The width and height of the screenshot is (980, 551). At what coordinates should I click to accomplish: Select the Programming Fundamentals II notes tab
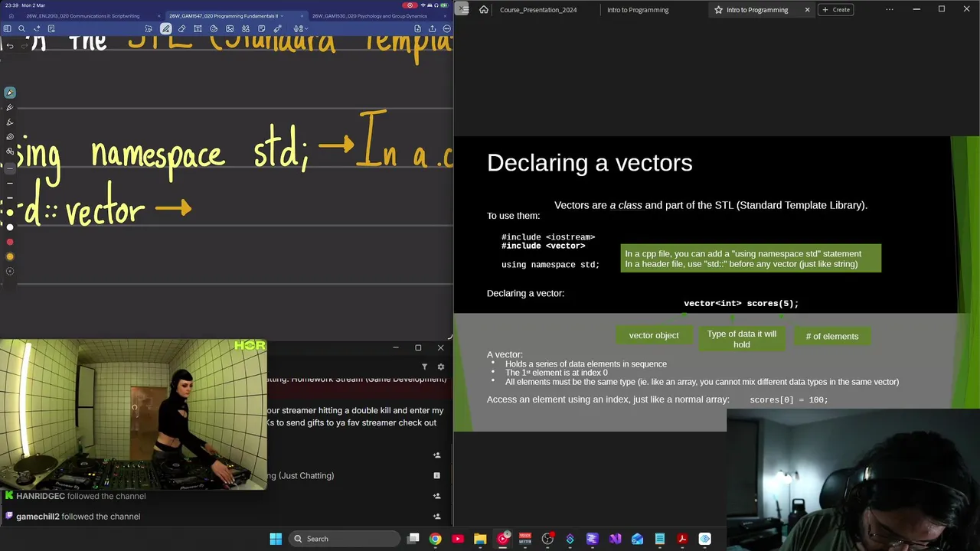click(x=223, y=16)
